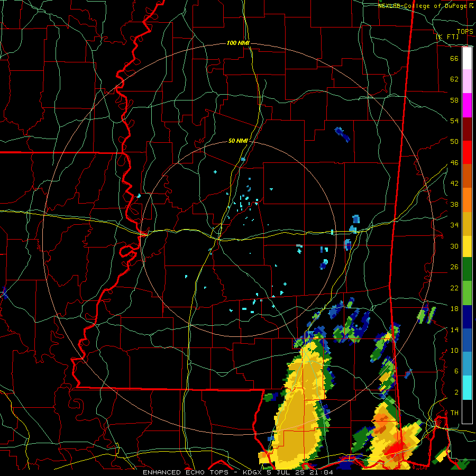
Task: Click the KDGX station identifier
Action: tap(252, 472)
